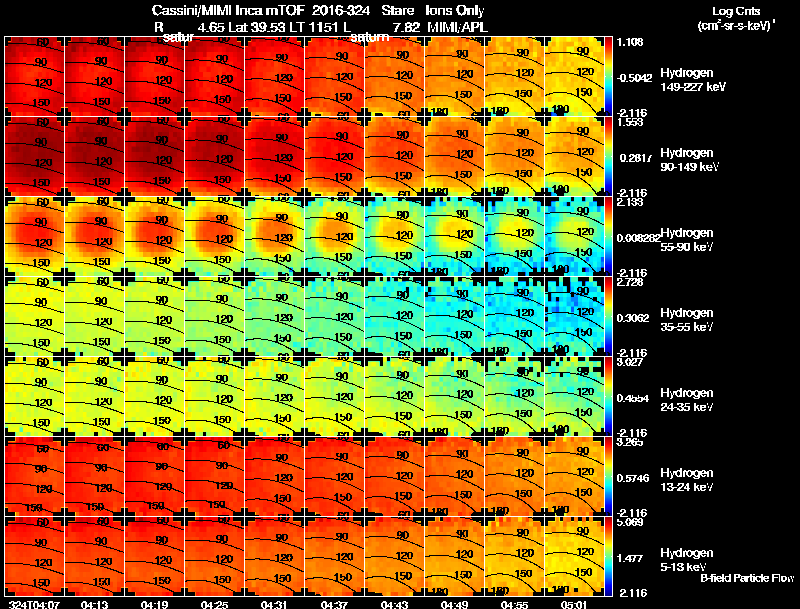
Task: Click the colorbar beside Hydrogen 24-35 keV
Action: click(x=608, y=397)
